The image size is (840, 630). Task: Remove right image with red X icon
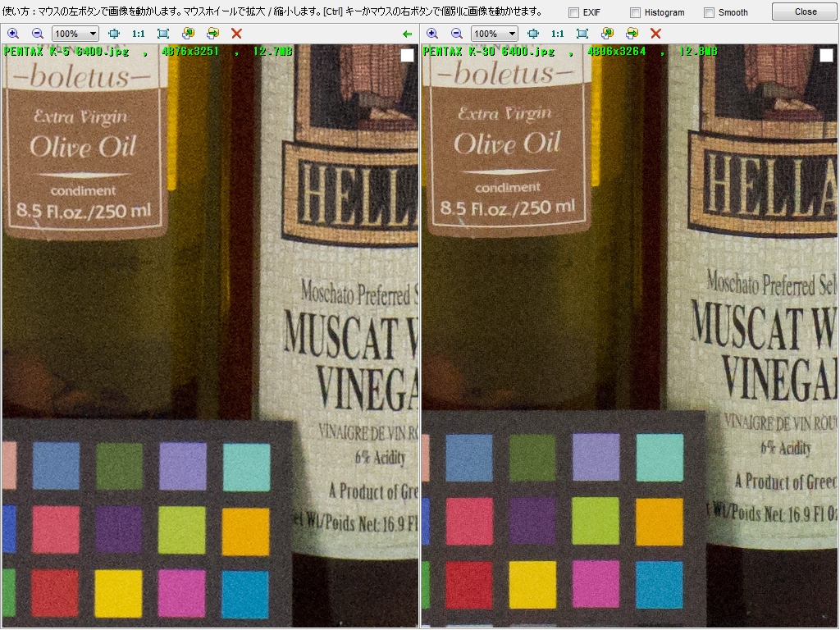click(655, 34)
